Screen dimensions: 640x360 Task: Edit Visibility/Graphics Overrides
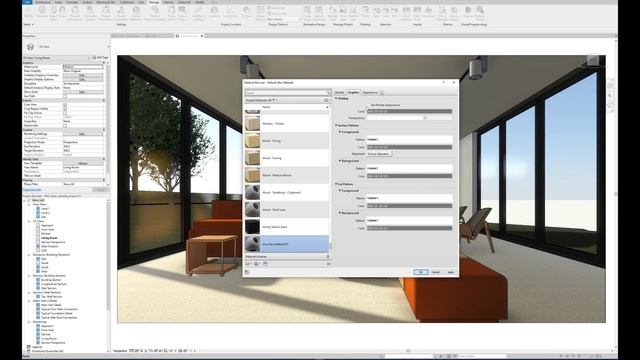(x=83, y=75)
